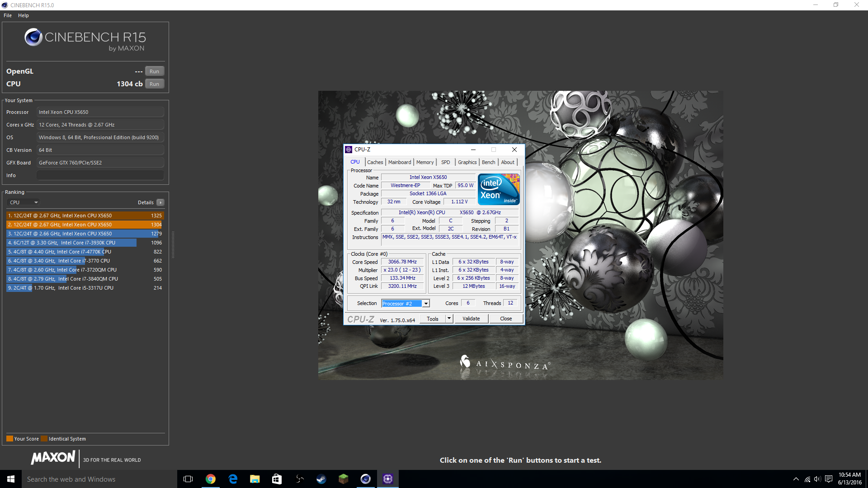
Task: Select ranking entry i7-3930K CPU
Action: (85, 243)
